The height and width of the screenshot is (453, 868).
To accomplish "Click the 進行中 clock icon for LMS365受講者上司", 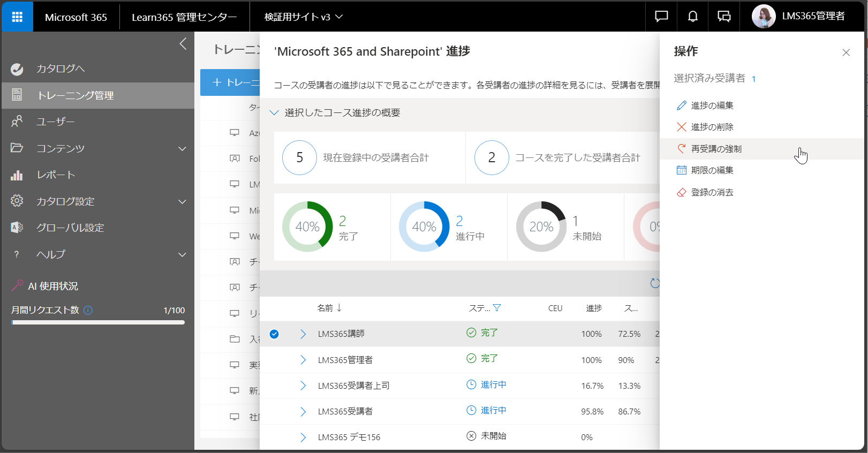I will [x=471, y=384].
